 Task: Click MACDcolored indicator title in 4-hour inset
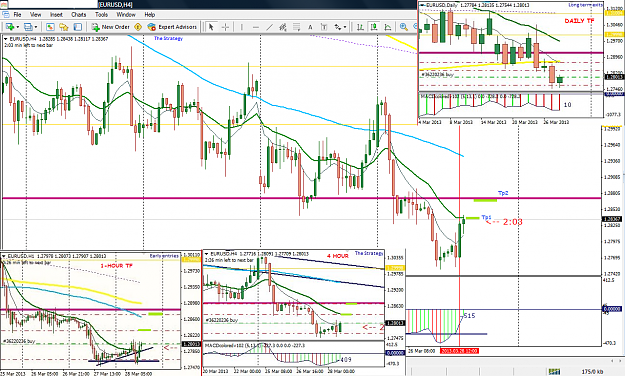[x=255, y=345]
